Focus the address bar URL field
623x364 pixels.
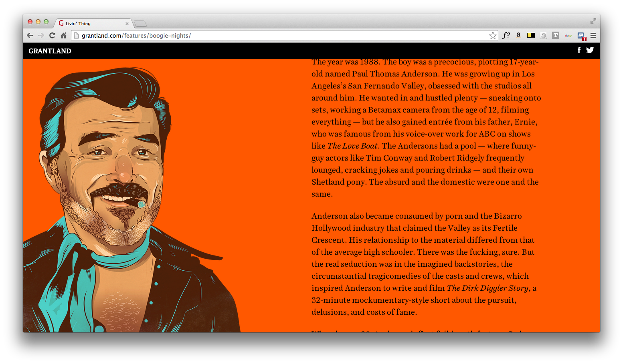[x=281, y=36]
